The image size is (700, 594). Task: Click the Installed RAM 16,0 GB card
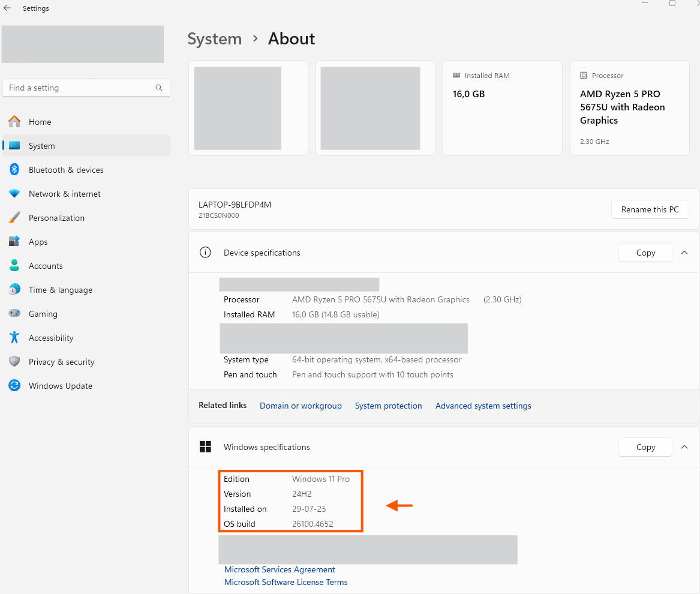click(x=502, y=108)
